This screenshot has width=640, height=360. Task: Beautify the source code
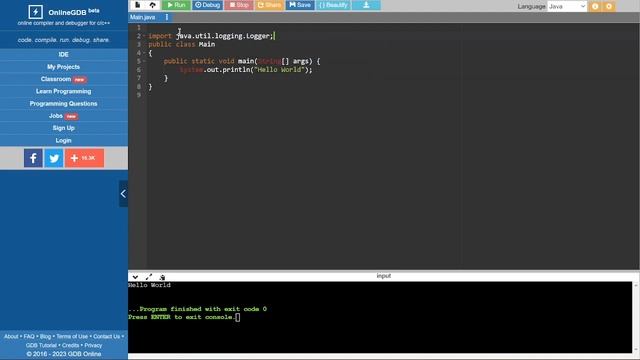(333, 5)
